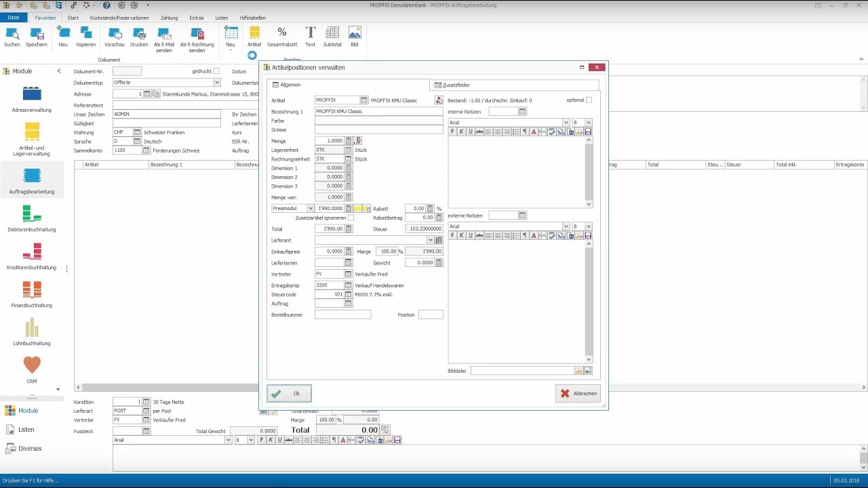The image size is (868, 488).
Task: Open font size dropdown for externe Notizen
Action: (589, 226)
